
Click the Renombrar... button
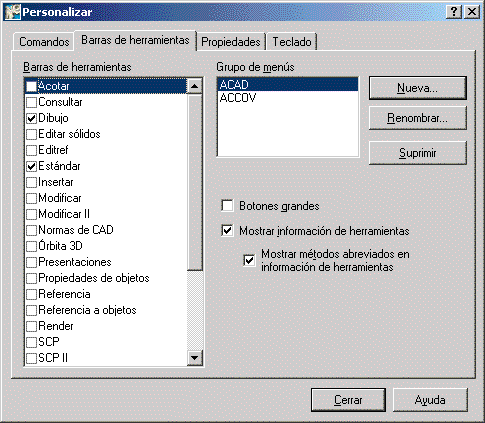pos(417,118)
